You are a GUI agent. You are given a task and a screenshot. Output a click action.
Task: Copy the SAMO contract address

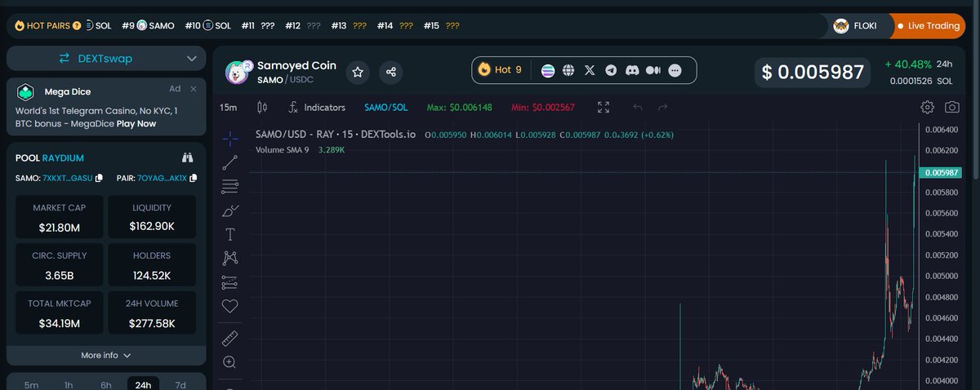[99, 178]
